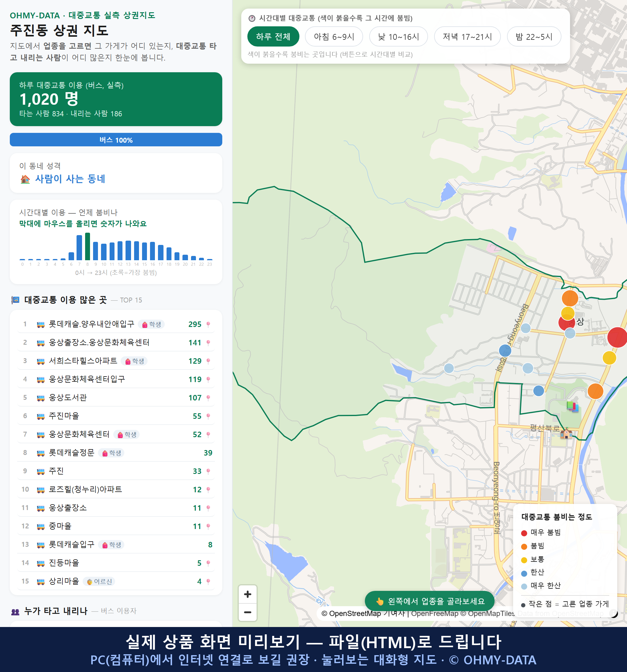Select the 아침 6~9시 time filter
Viewport: 627px width, 672px height.
pos(334,36)
